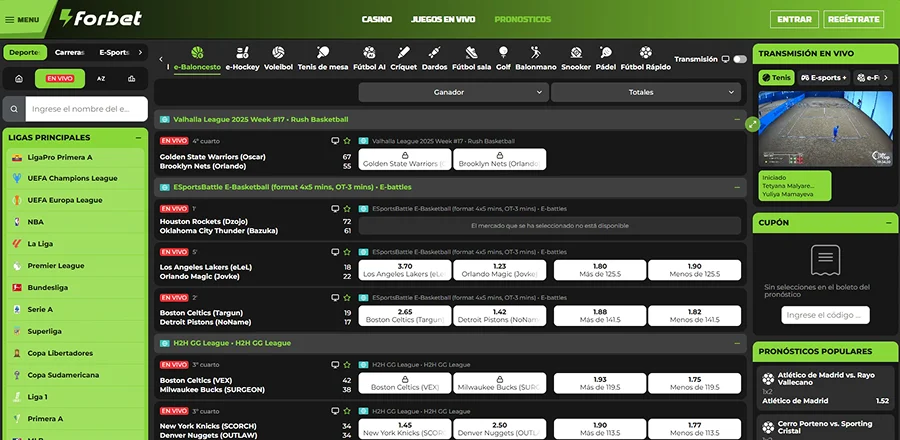Open chat icon for Los Angeles Lakers match

(x=335, y=251)
